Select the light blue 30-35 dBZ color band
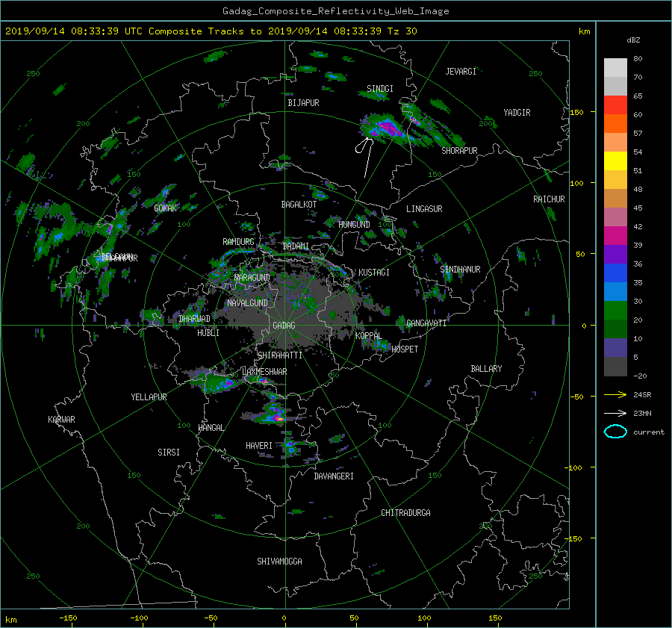 coord(615,291)
